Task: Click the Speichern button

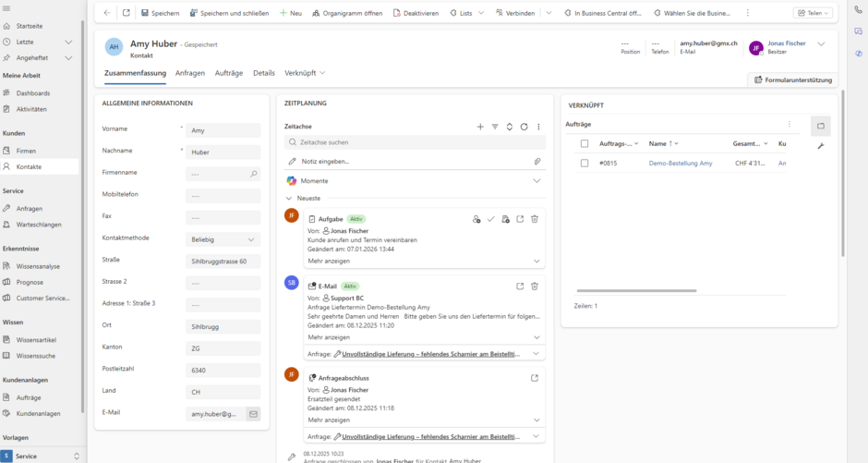Action: click(160, 13)
